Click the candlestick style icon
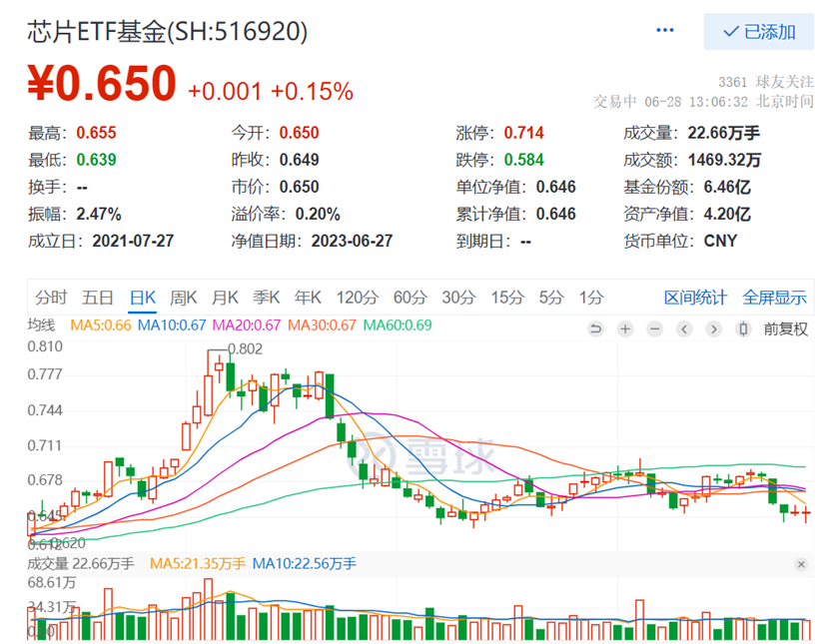 (x=743, y=329)
